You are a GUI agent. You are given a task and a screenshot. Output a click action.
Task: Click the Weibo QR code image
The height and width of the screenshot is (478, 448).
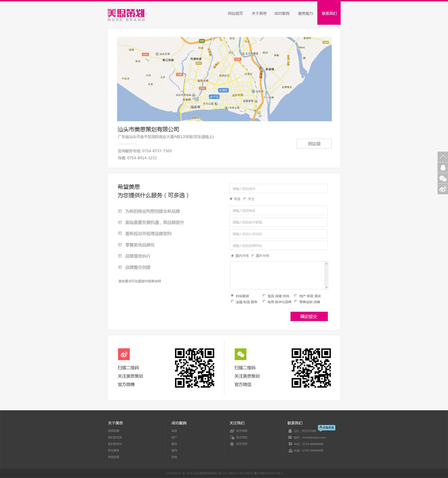195,368
